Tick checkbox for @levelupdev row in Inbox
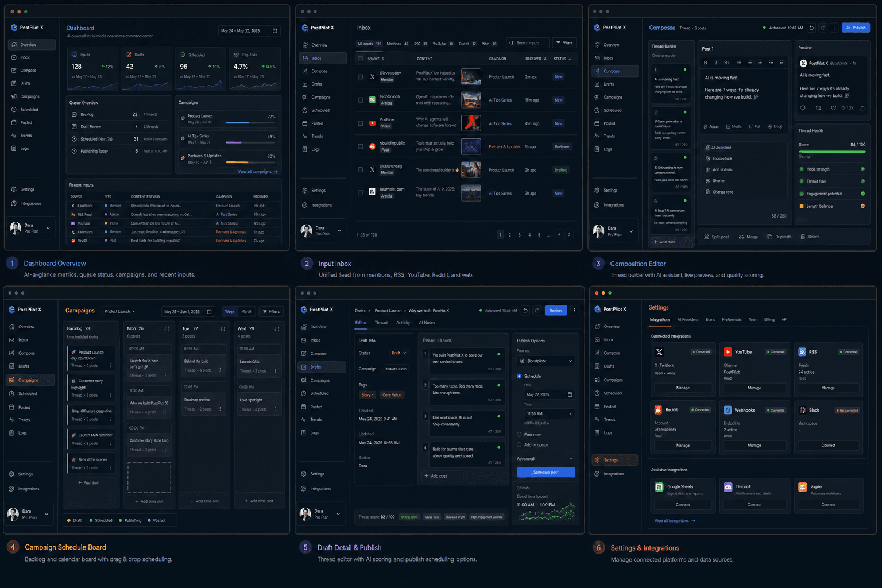 [x=361, y=76]
